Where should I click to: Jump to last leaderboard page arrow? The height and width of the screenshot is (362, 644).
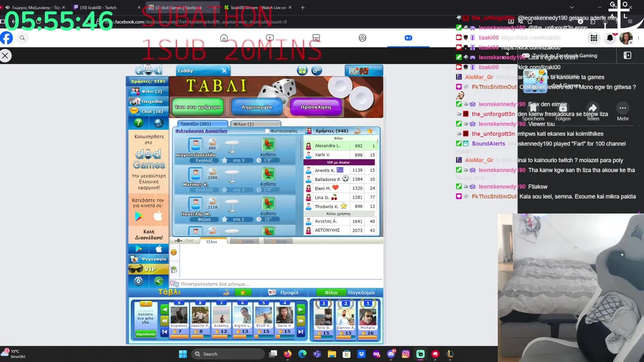click(x=300, y=331)
